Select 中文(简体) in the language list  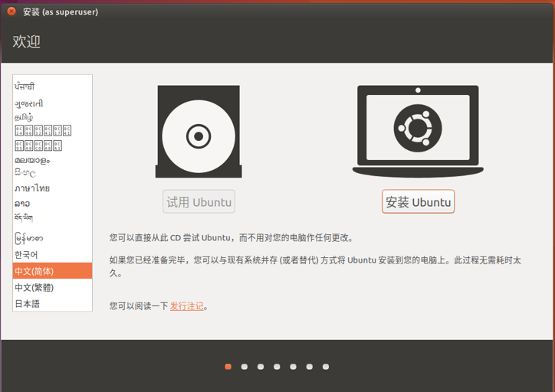point(52,271)
